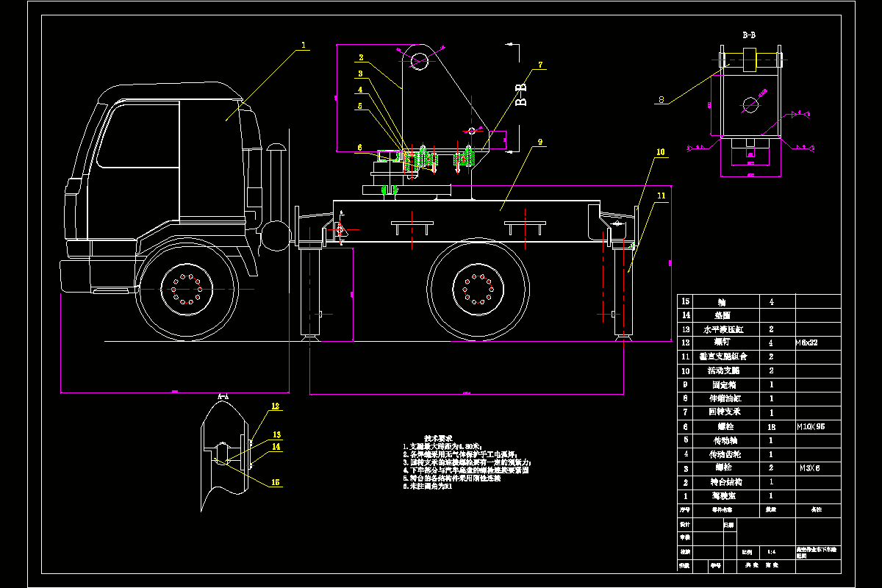The width and height of the screenshot is (882, 588).
Task: Select callout number 10 at right
Action: pyautogui.click(x=661, y=152)
